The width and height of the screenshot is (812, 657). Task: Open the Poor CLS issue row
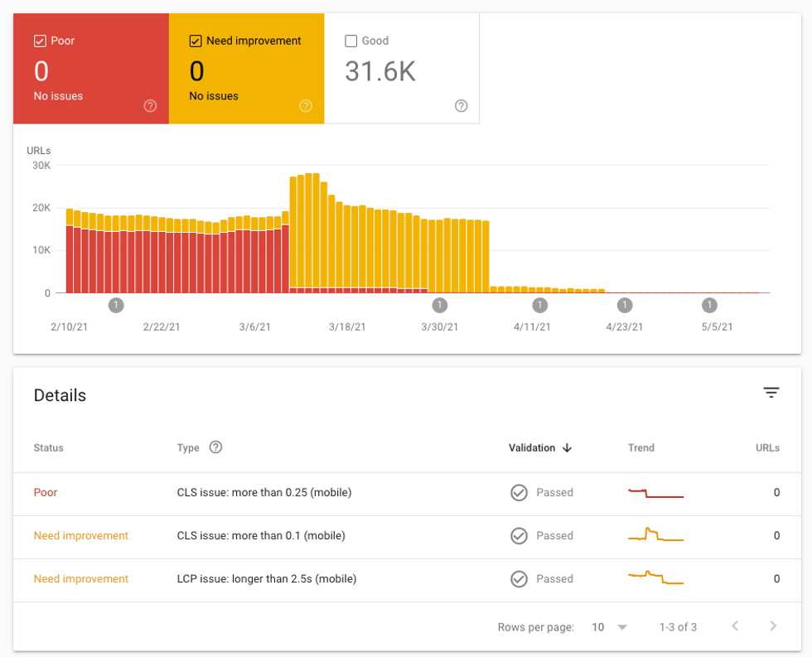pos(264,493)
